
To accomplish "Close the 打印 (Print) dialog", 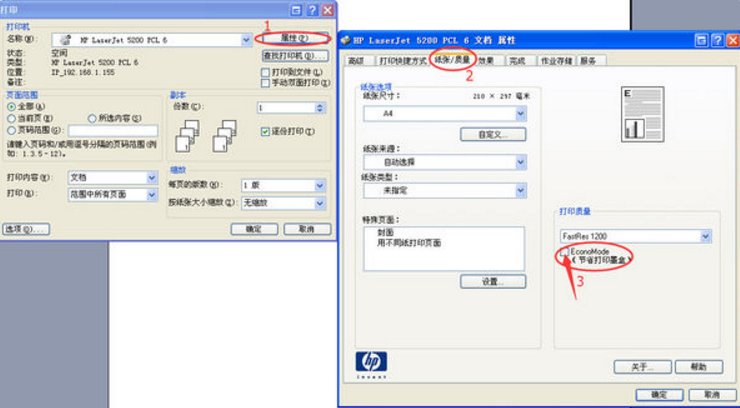I will (x=328, y=10).
